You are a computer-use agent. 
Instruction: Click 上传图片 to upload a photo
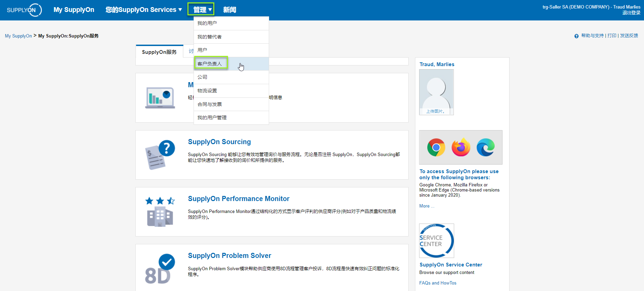pyautogui.click(x=436, y=111)
